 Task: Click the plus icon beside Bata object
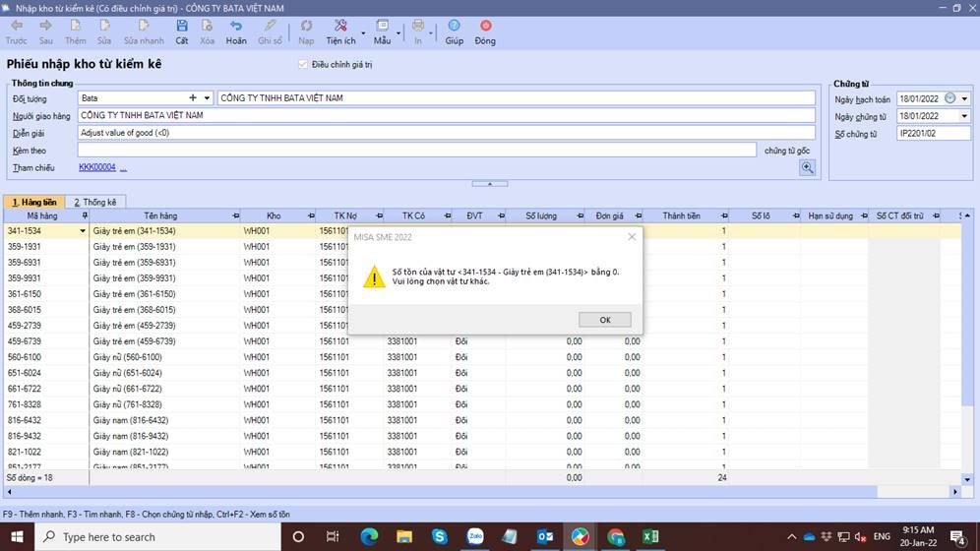(x=193, y=98)
